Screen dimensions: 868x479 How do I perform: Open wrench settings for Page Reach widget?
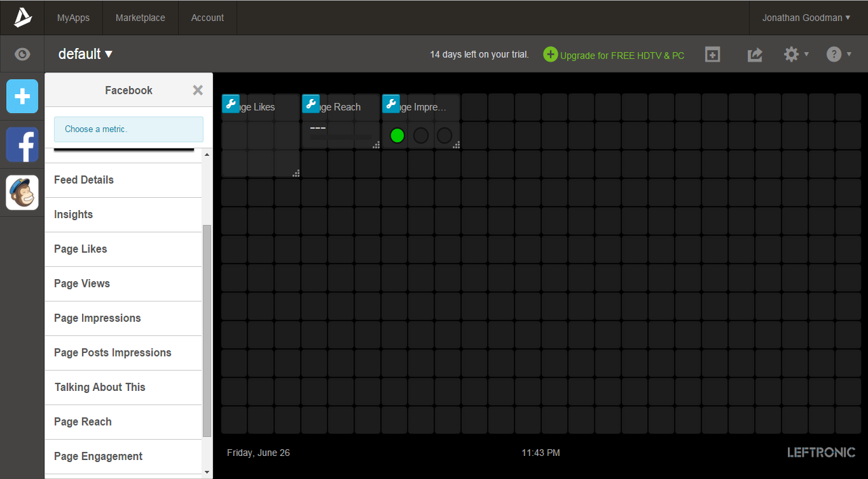click(311, 104)
